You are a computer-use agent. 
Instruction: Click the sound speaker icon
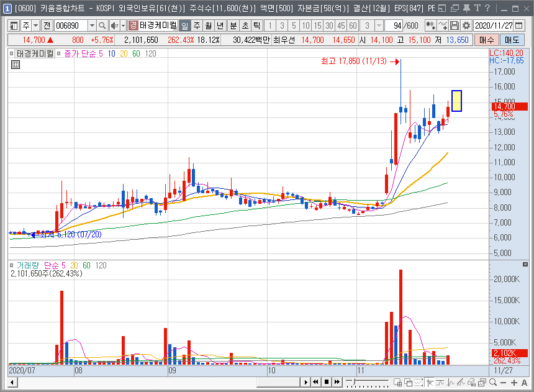coord(115,25)
